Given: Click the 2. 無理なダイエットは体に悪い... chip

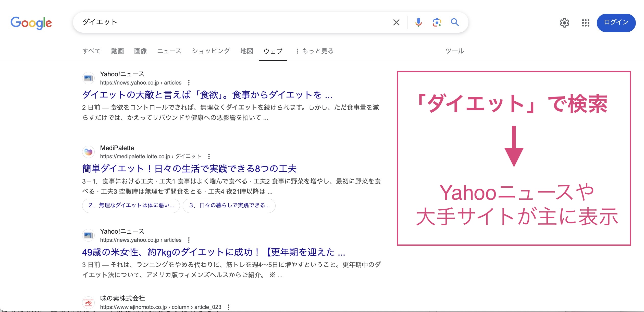Looking at the screenshot, I should pos(131,206).
